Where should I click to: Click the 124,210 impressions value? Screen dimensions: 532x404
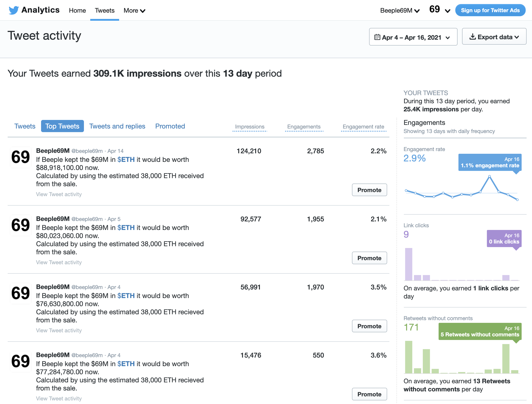coord(249,151)
